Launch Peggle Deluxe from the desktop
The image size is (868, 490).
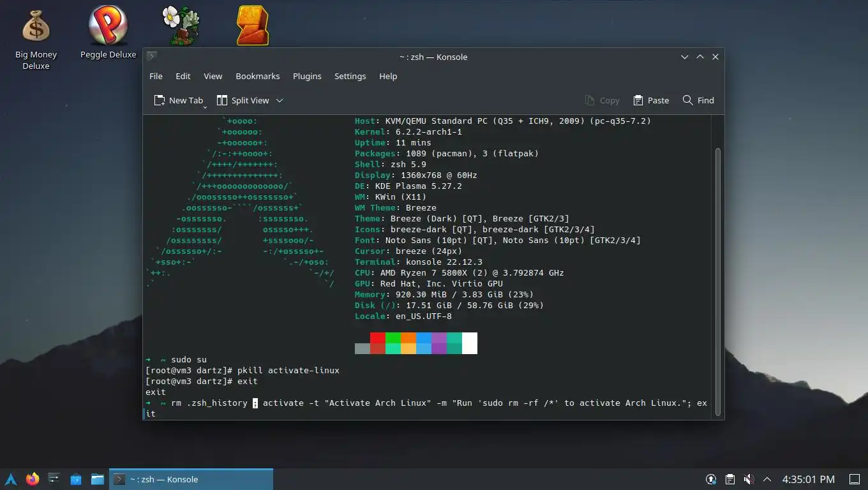coord(108,33)
